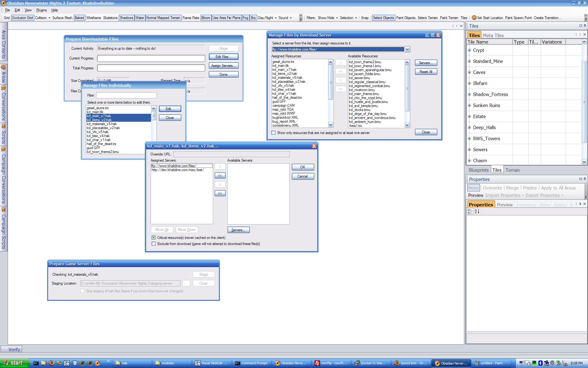Switch to the Meta Tiles tab
The image size is (588, 368).
coord(493,35)
